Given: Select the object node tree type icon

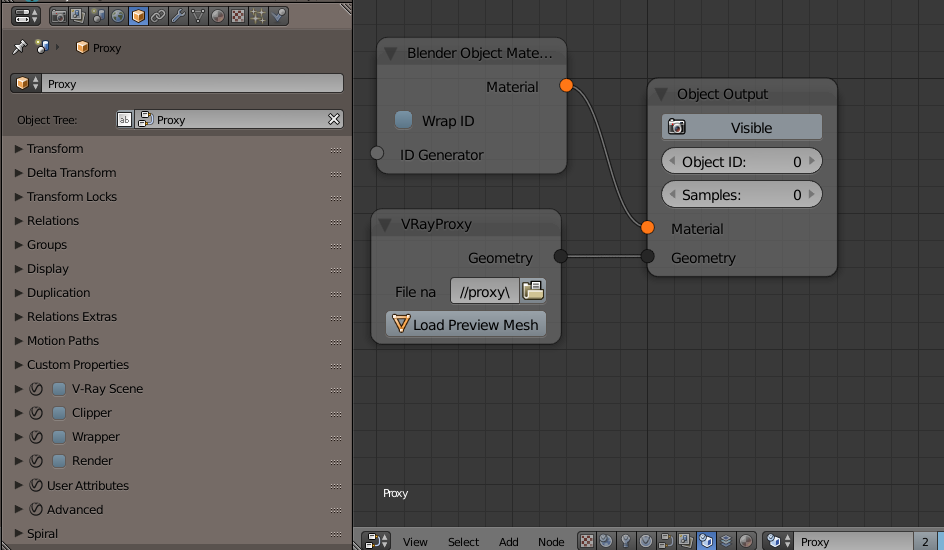Looking at the screenshot, I should coord(705,541).
